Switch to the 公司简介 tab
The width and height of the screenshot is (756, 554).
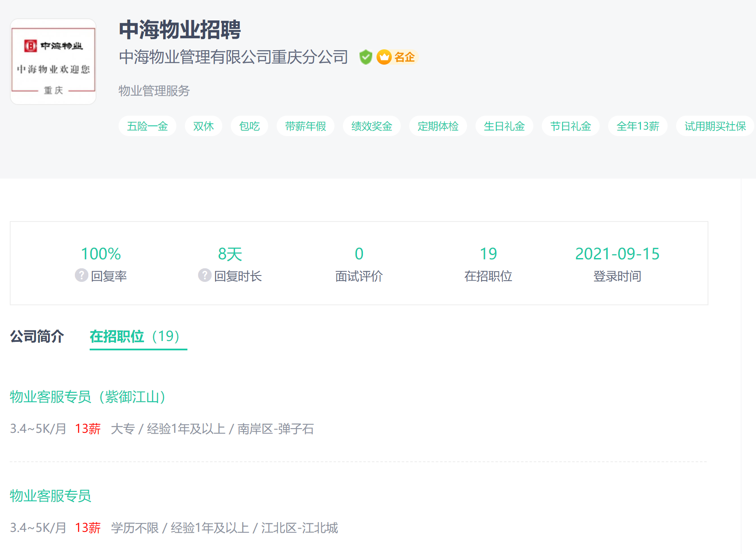(x=37, y=336)
